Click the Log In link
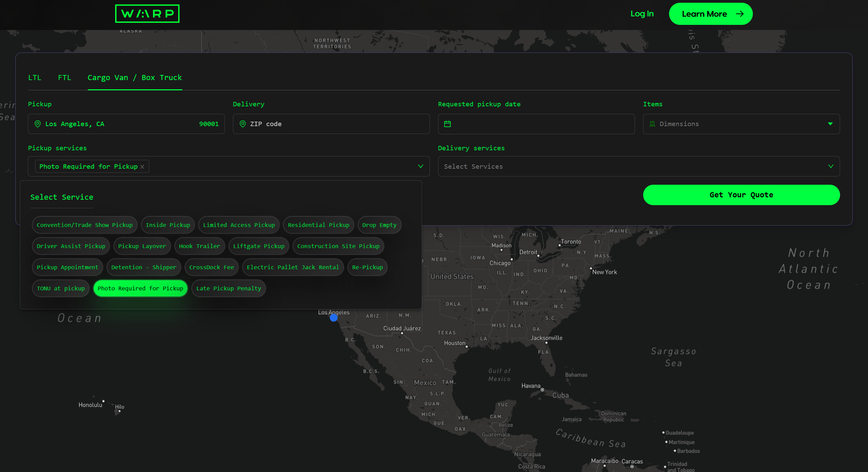 tap(642, 14)
